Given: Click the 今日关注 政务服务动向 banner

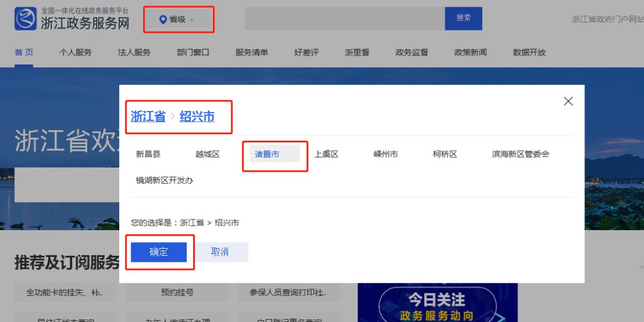Looking at the screenshot, I should (x=438, y=303).
